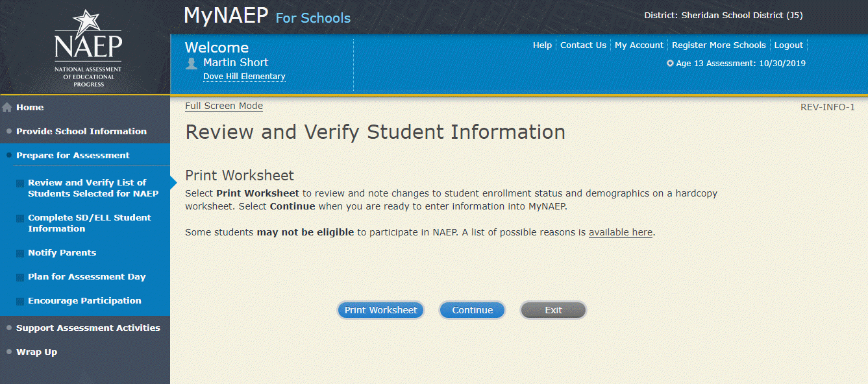Switch to Full Screen Mode
The height and width of the screenshot is (384, 868).
click(224, 106)
